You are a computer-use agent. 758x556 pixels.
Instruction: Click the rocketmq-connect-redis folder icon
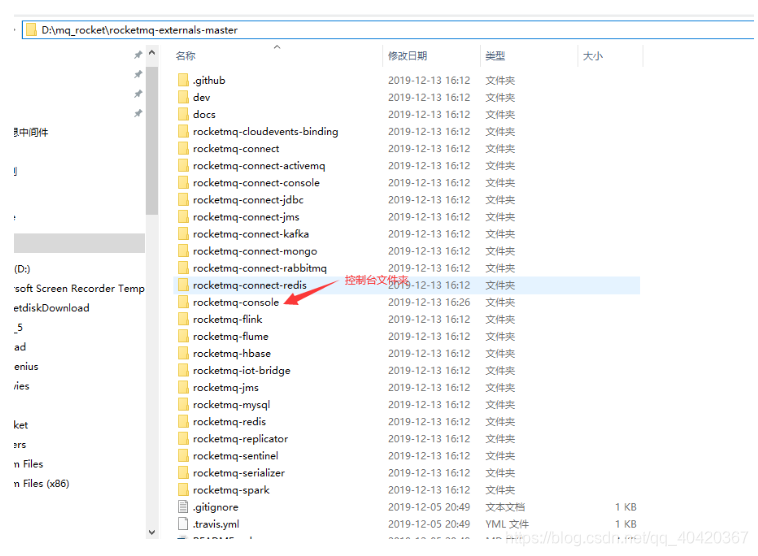[183, 285]
